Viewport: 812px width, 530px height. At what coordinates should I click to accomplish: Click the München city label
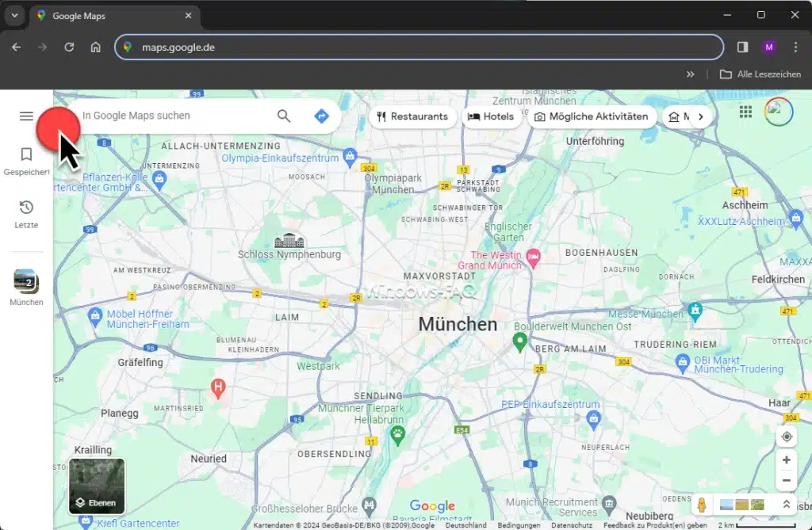(x=458, y=325)
